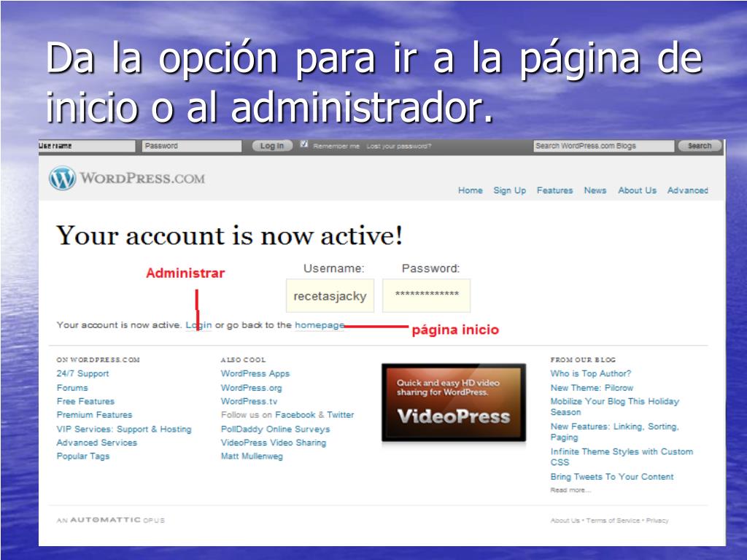
Task: Visit the WordPress.org link
Action: pyautogui.click(x=251, y=388)
